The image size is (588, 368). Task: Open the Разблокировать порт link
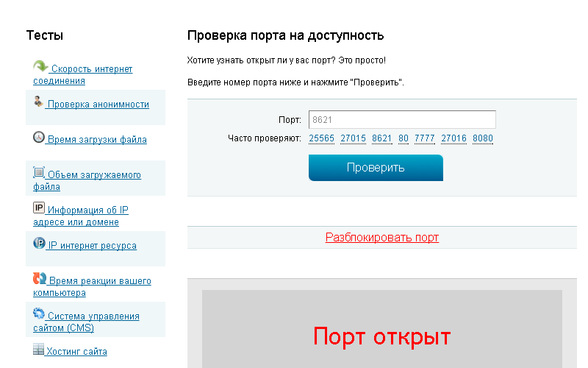[x=381, y=238]
